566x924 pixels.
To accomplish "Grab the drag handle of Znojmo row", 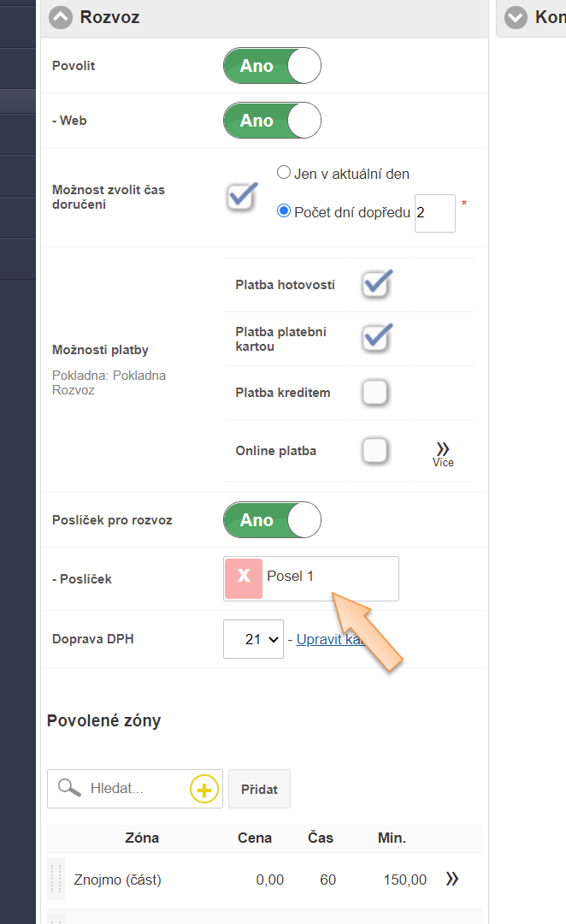I will pos(56,880).
